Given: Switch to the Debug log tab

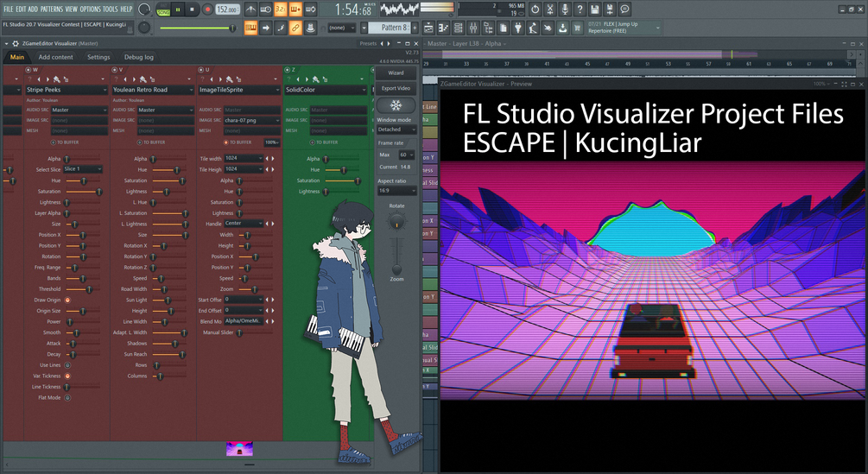Looking at the screenshot, I should pos(138,57).
